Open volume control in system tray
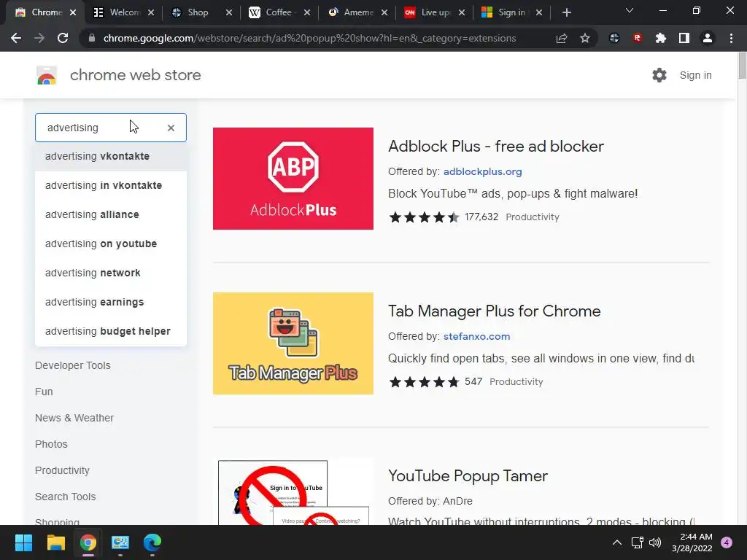747x560 pixels. (655, 542)
